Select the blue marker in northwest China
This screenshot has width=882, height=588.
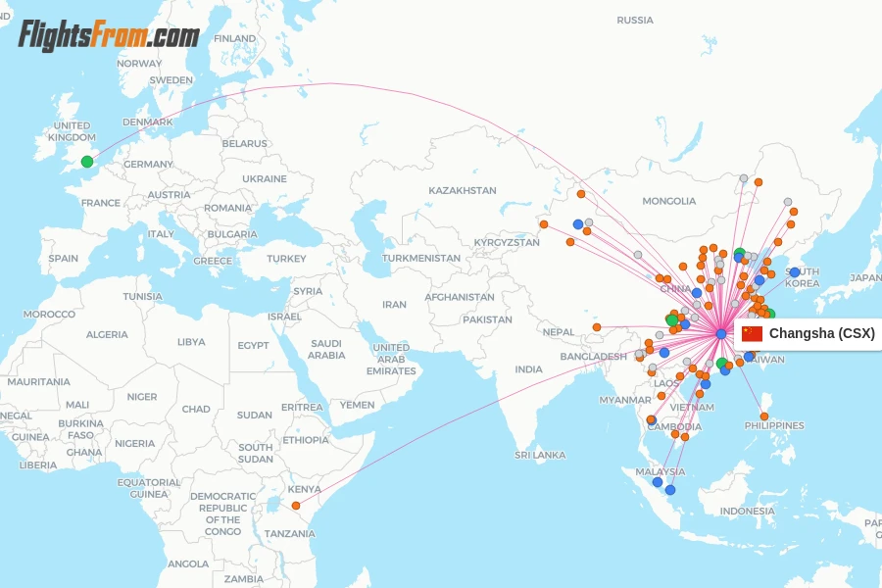point(577,224)
